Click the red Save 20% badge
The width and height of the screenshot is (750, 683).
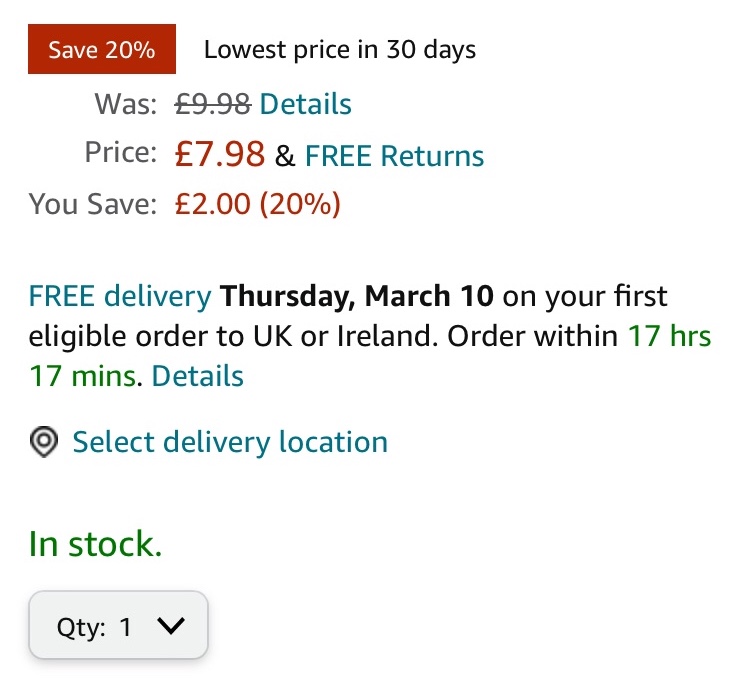pyautogui.click(x=102, y=49)
